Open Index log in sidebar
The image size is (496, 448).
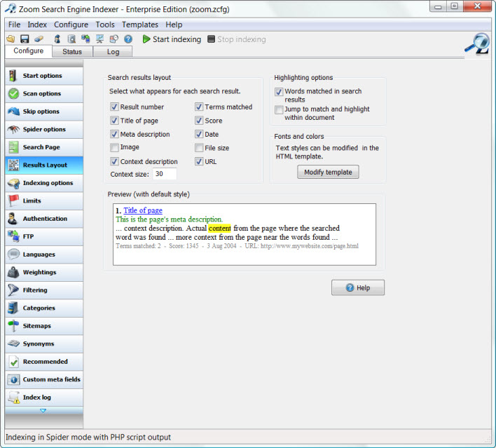pos(44,398)
